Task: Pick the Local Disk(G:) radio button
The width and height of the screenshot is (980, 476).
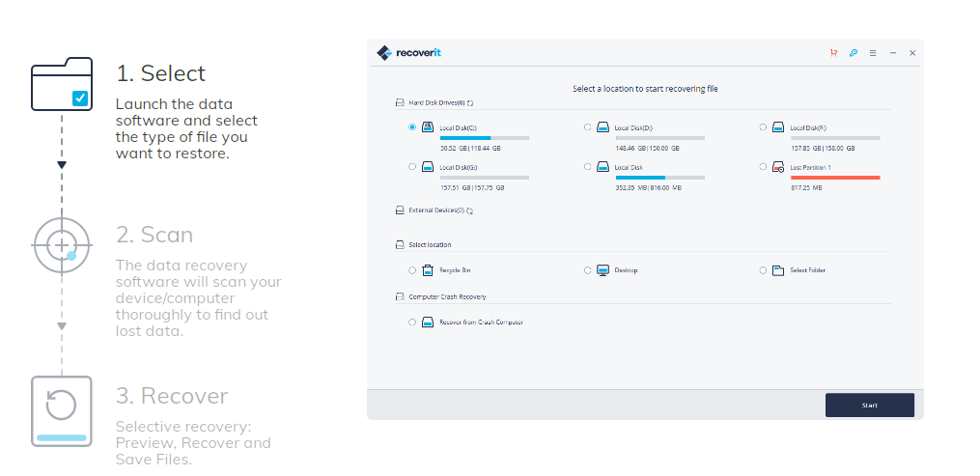Action: click(412, 166)
